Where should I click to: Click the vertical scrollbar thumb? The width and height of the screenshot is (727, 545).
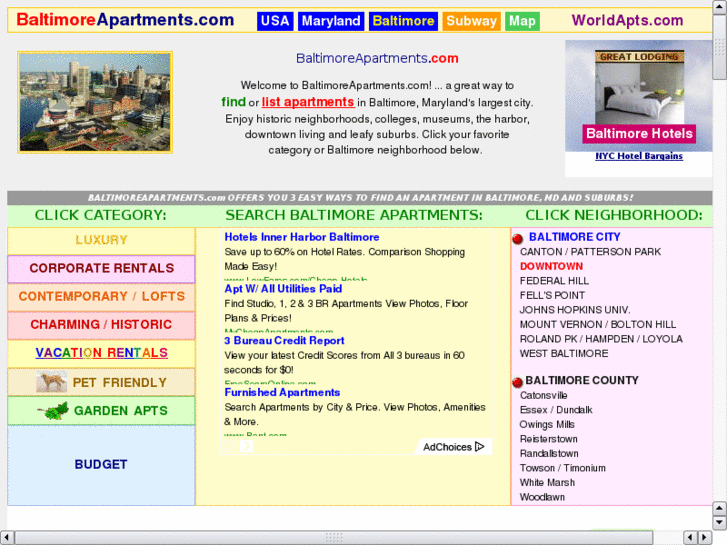[x=719, y=46]
